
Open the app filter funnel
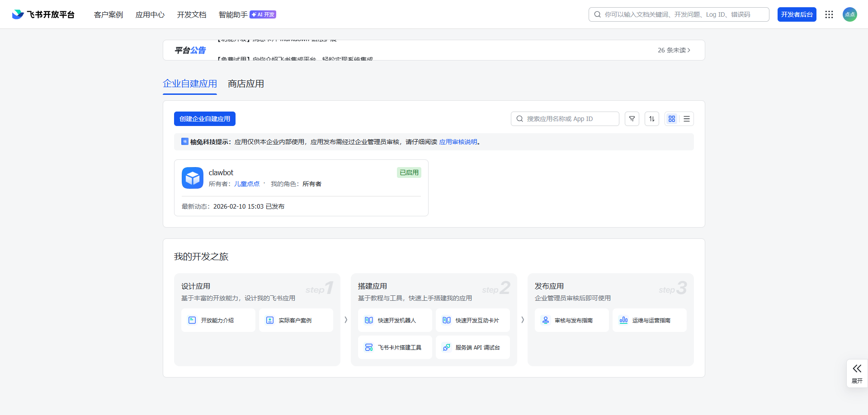632,119
